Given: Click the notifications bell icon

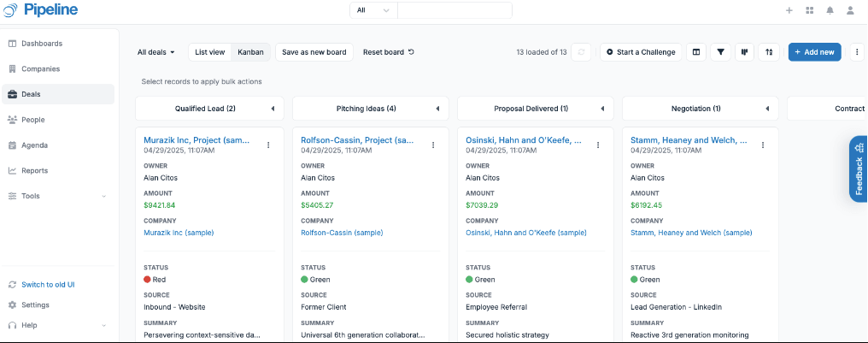Looking at the screenshot, I should pyautogui.click(x=830, y=10).
